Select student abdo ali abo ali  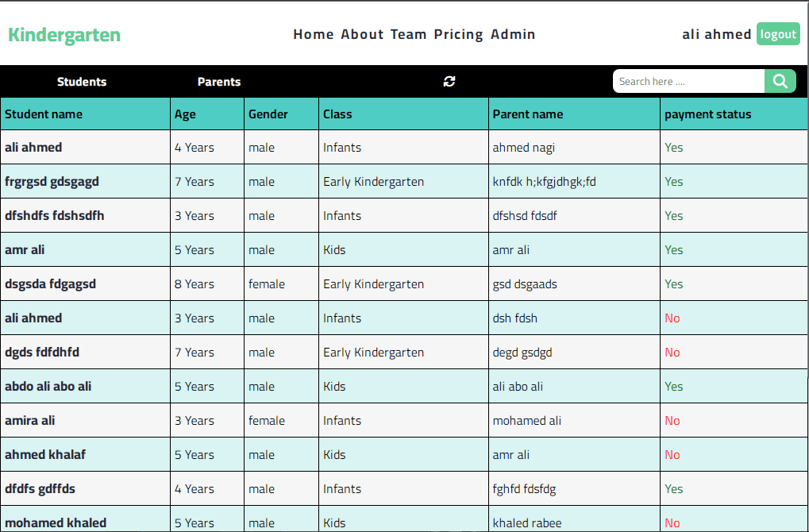coord(48,387)
